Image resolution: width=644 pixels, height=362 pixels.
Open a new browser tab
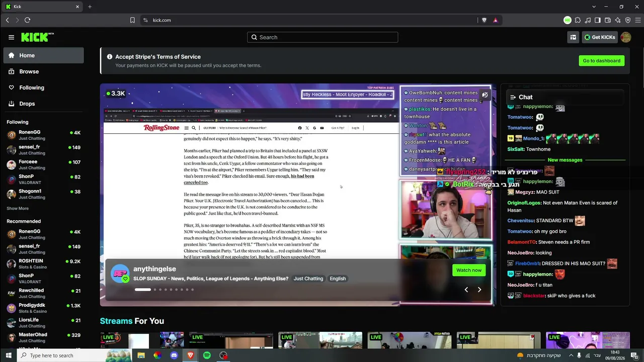(90, 7)
